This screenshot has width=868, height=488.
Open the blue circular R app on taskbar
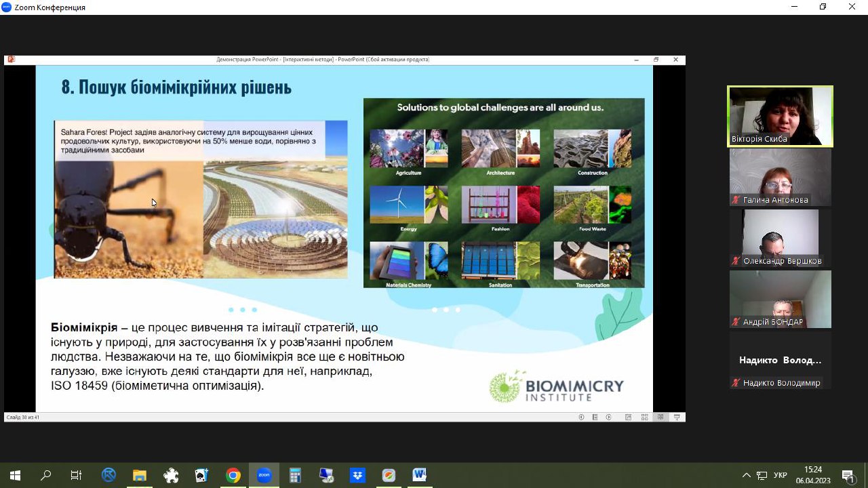108,475
